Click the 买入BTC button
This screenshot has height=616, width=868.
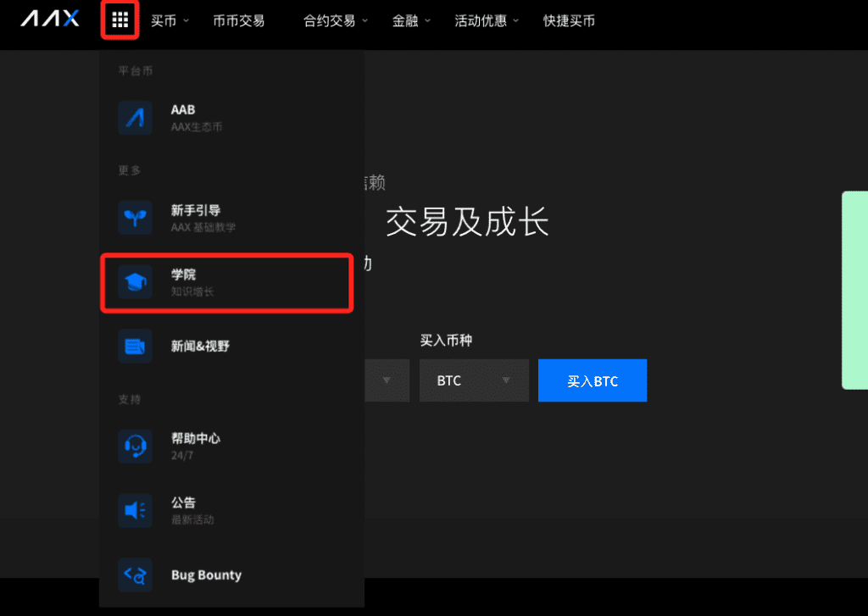pos(593,380)
